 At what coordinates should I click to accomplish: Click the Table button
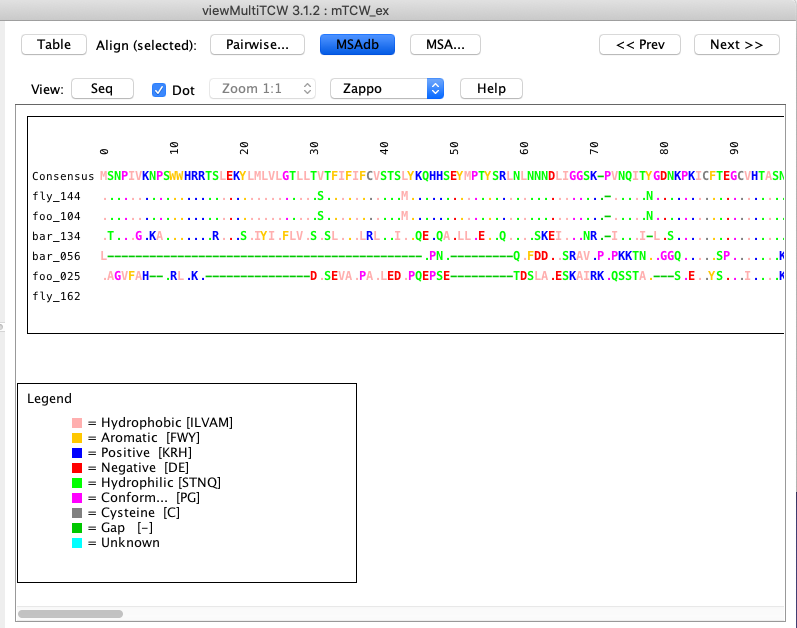click(54, 45)
